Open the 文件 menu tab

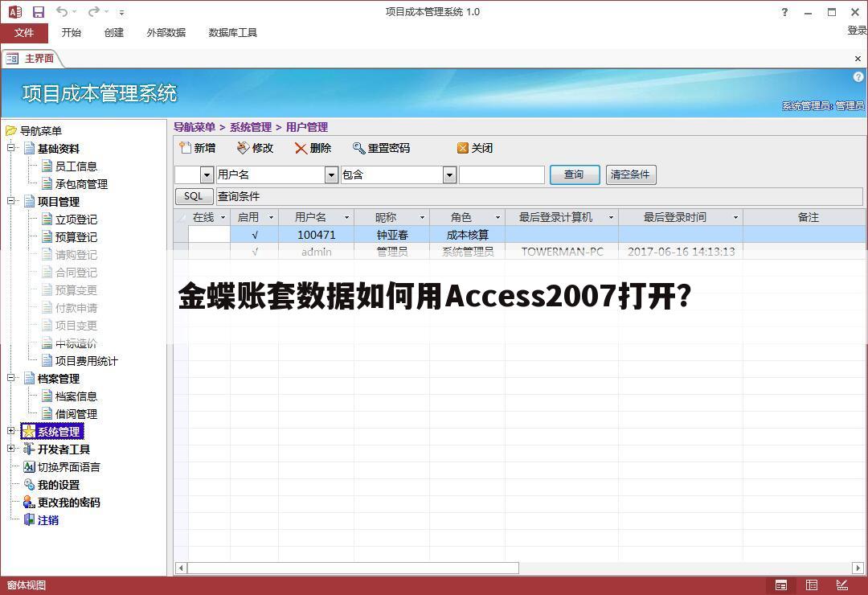pos(24,33)
